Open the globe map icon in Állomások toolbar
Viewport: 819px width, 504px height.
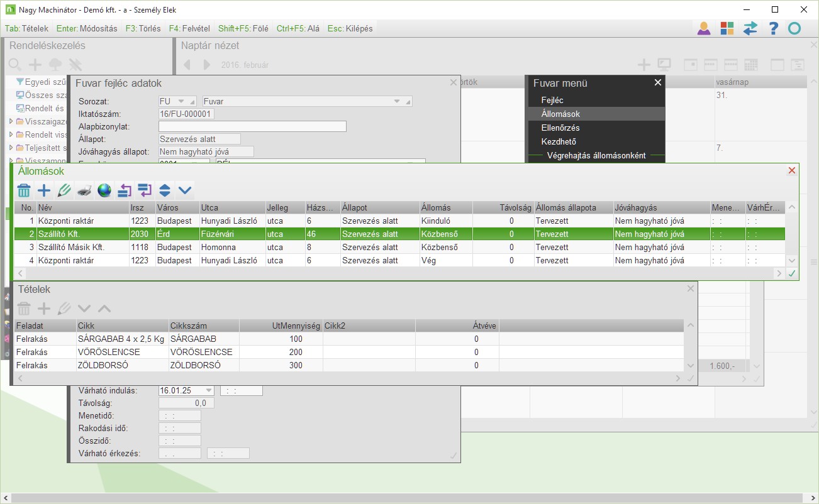click(104, 190)
